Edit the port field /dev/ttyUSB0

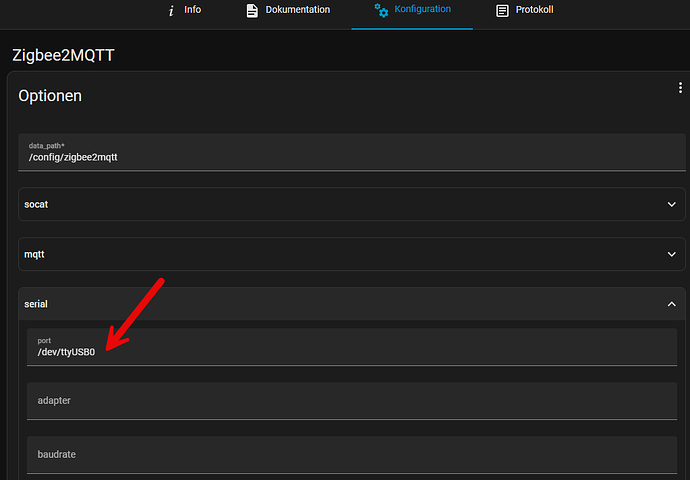click(x=352, y=347)
